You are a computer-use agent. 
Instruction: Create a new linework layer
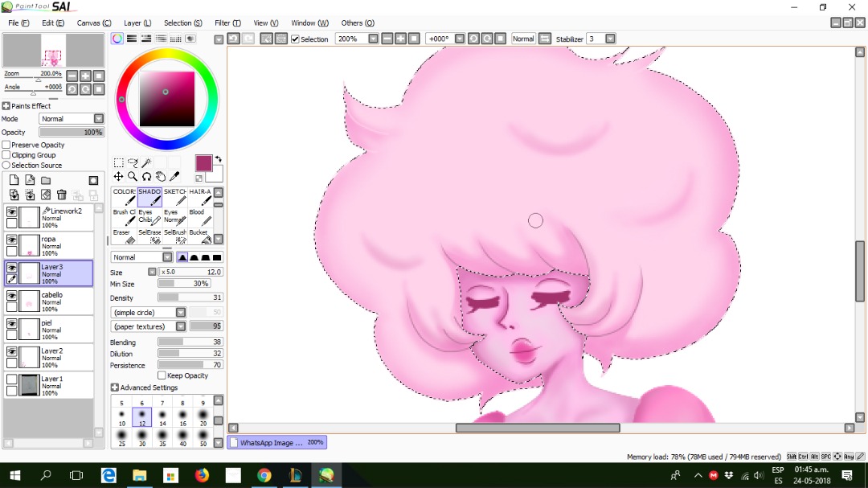[x=30, y=180]
